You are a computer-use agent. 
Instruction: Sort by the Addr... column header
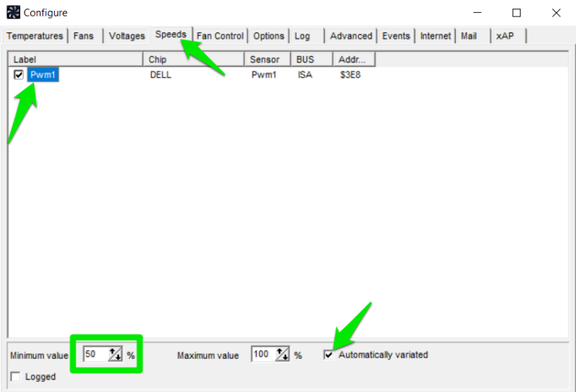pos(354,59)
